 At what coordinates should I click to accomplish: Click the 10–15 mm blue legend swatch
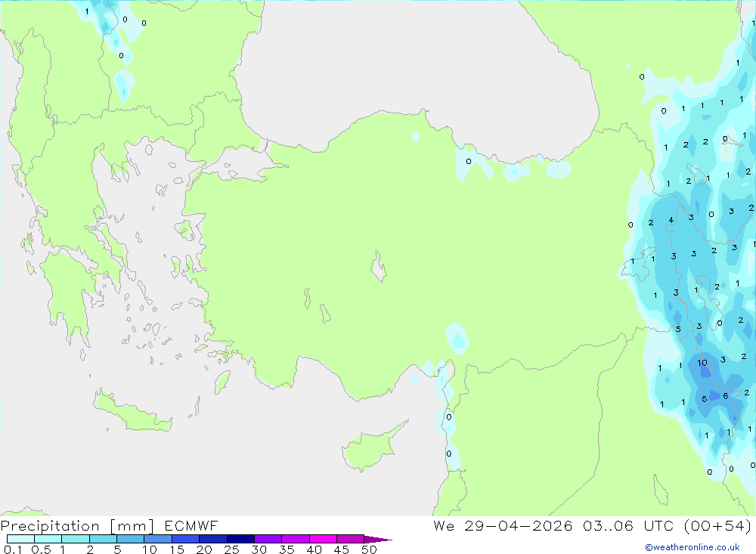click(x=158, y=539)
